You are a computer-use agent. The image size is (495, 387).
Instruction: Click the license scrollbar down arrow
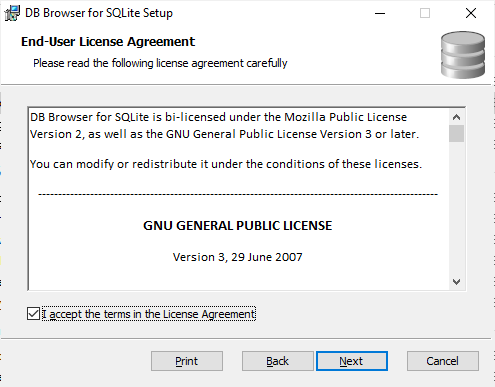point(456,282)
